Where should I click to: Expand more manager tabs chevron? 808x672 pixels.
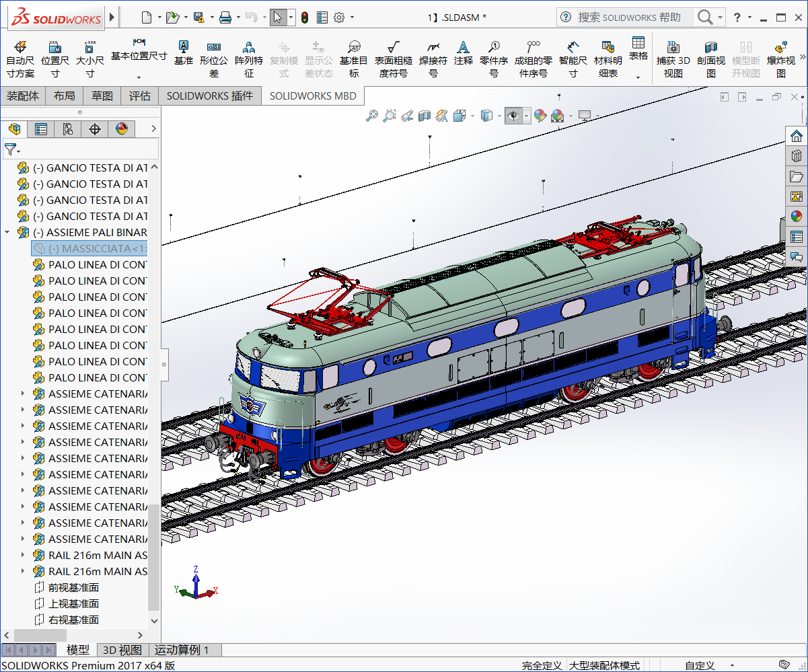coord(153,128)
